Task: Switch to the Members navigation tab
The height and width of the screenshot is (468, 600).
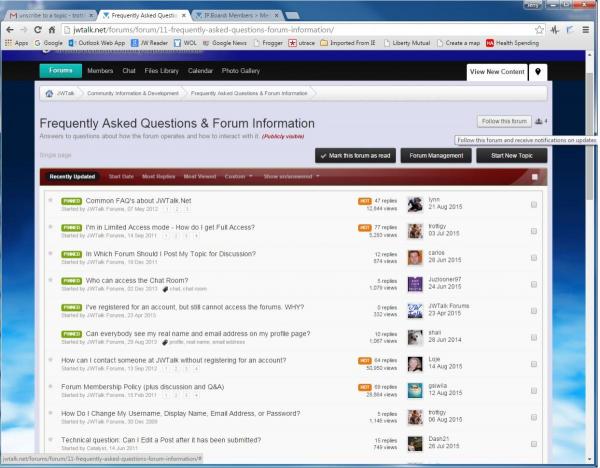Action: (x=100, y=71)
